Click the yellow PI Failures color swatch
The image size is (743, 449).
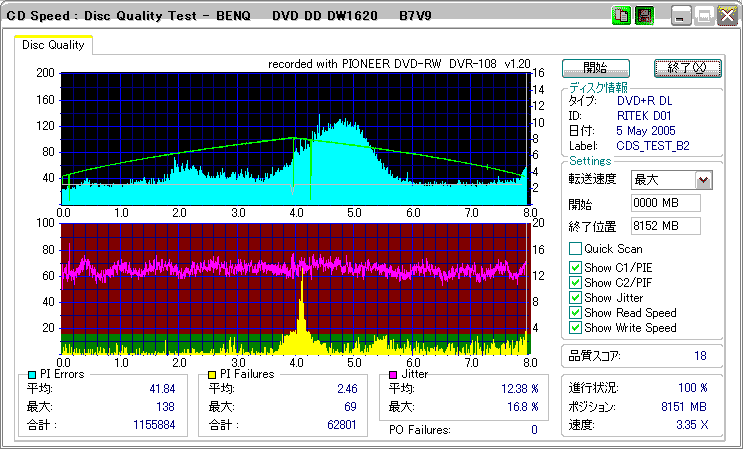pyautogui.click(x=213, y=374)
